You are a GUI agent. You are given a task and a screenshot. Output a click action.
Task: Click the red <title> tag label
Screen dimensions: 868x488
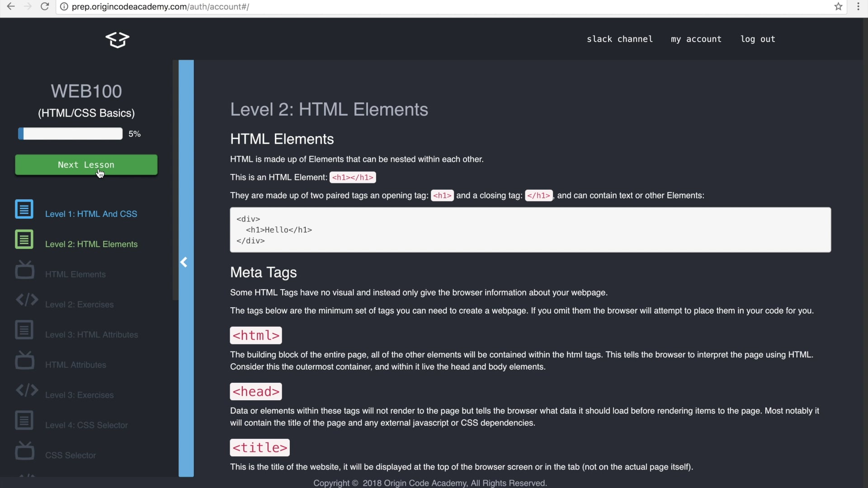(x=260, y=447)
